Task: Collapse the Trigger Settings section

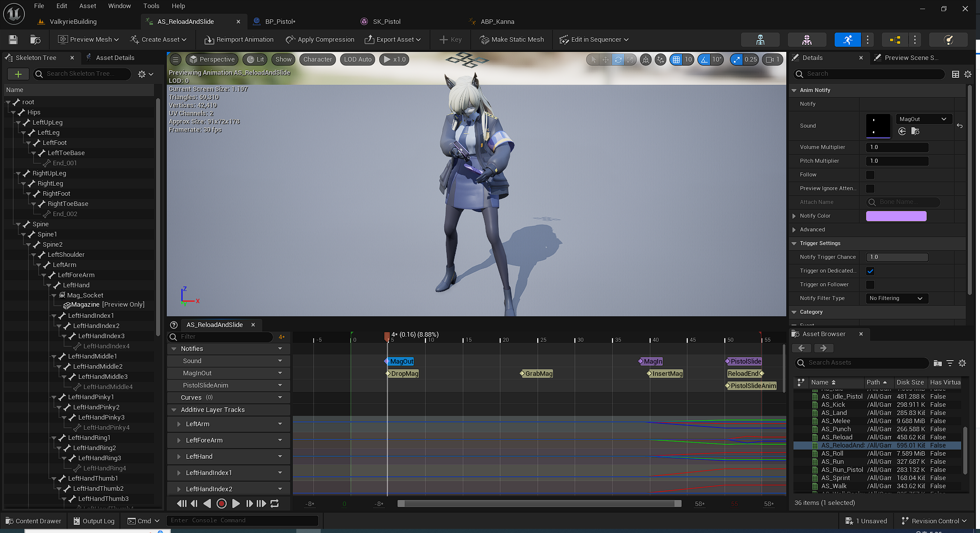Action: pyautogui.click(x=794, y=244)
